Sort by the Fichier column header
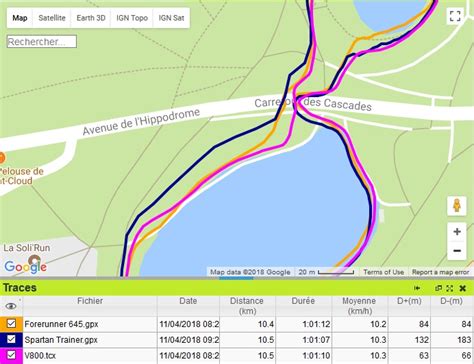Viewport: 474px width, 364px height. [x=90, y=306]
